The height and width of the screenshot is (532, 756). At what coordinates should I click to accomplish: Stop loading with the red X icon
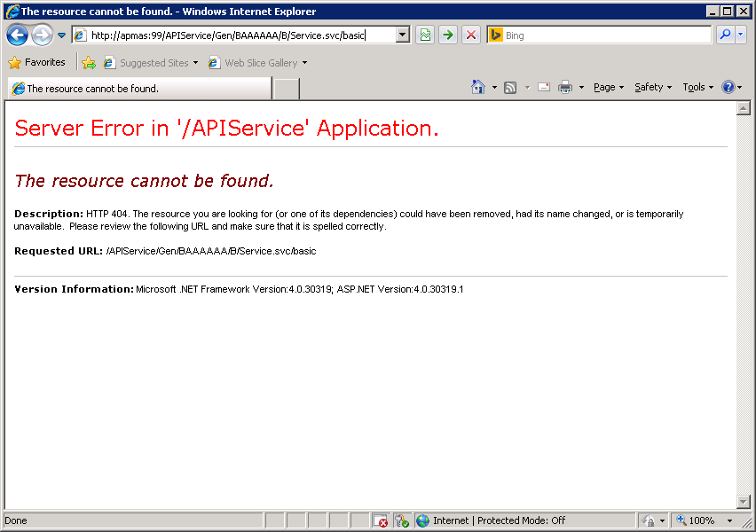click(x=470, y=35)
